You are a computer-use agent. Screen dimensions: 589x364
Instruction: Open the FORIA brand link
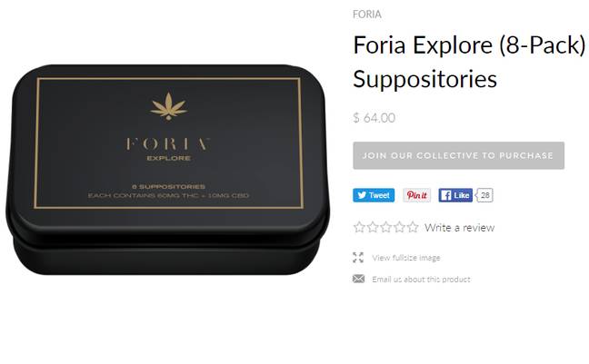pyautogui.click(x=367, y=15)
